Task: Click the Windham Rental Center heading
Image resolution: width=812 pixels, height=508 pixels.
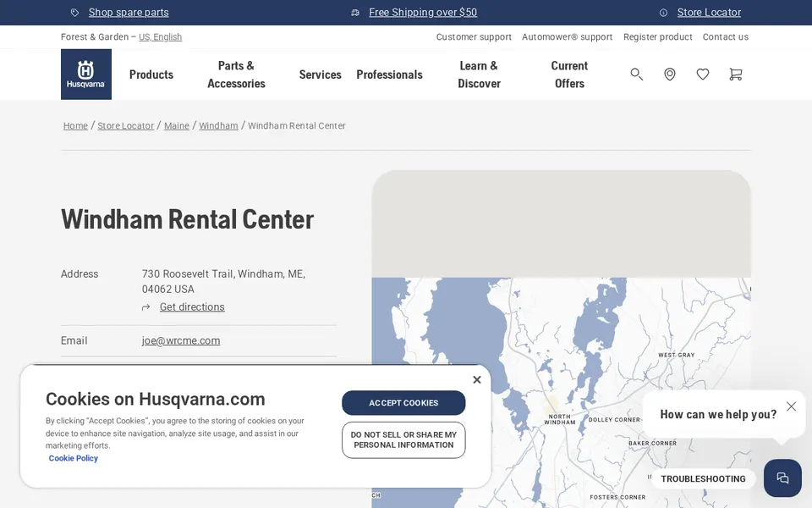Action: coord(188,219)
